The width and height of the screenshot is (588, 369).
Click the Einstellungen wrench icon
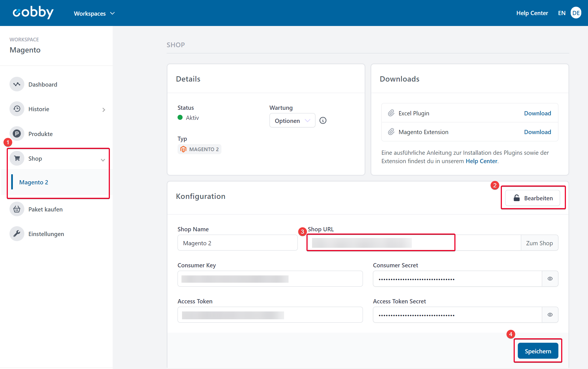[x=17, y=234]
